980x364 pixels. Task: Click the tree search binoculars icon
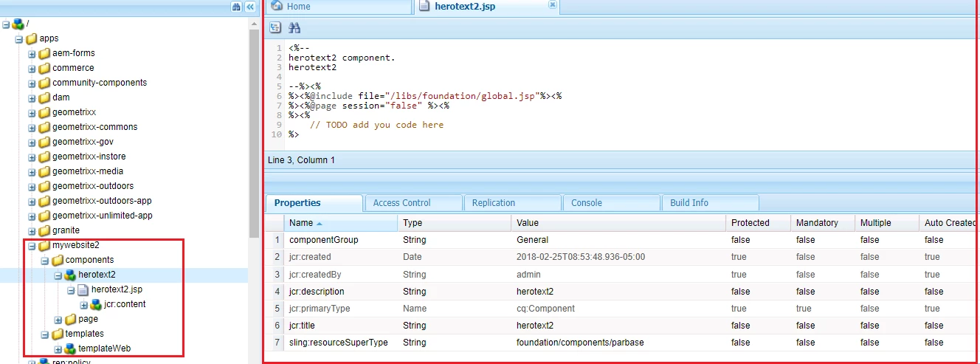(x=236, y=6)
